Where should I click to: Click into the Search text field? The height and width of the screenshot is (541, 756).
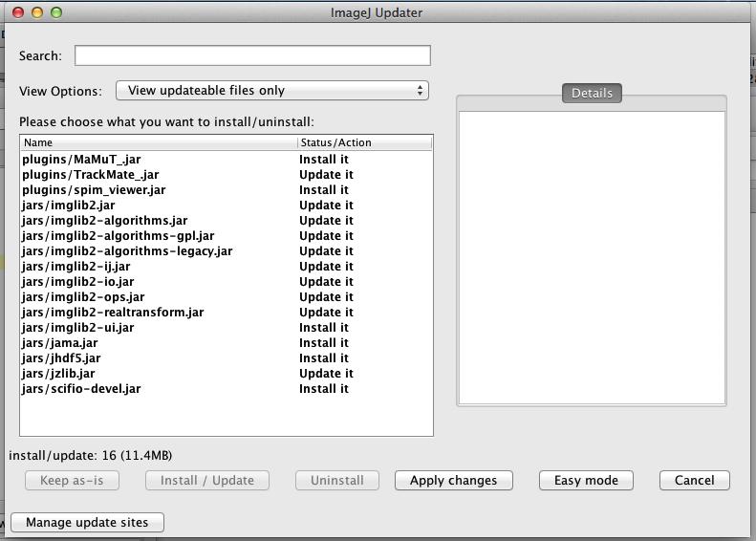click(x=252, y=55)
